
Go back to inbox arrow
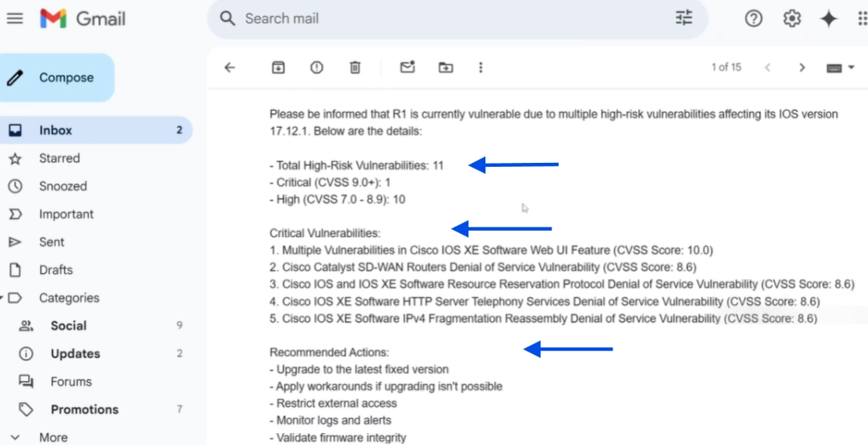[229, 68]
